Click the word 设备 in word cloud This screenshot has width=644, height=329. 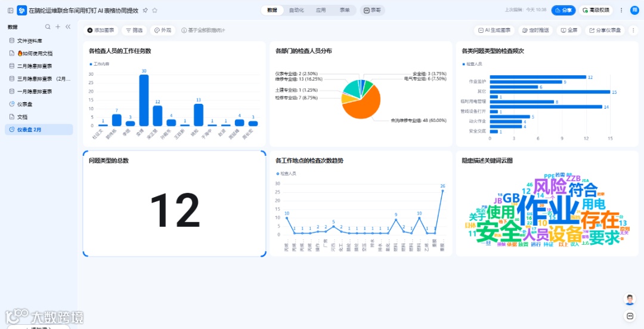(565, 235)
